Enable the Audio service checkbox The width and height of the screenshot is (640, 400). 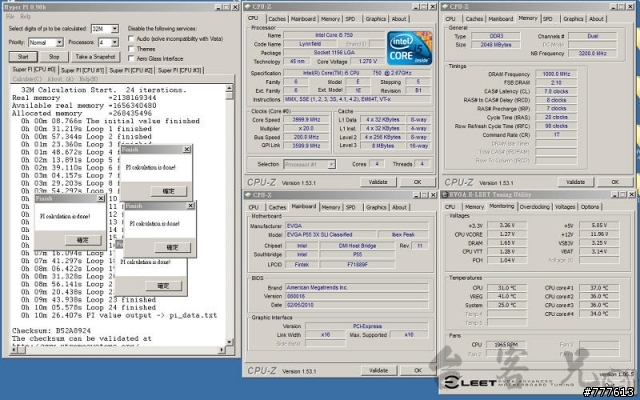130,38
